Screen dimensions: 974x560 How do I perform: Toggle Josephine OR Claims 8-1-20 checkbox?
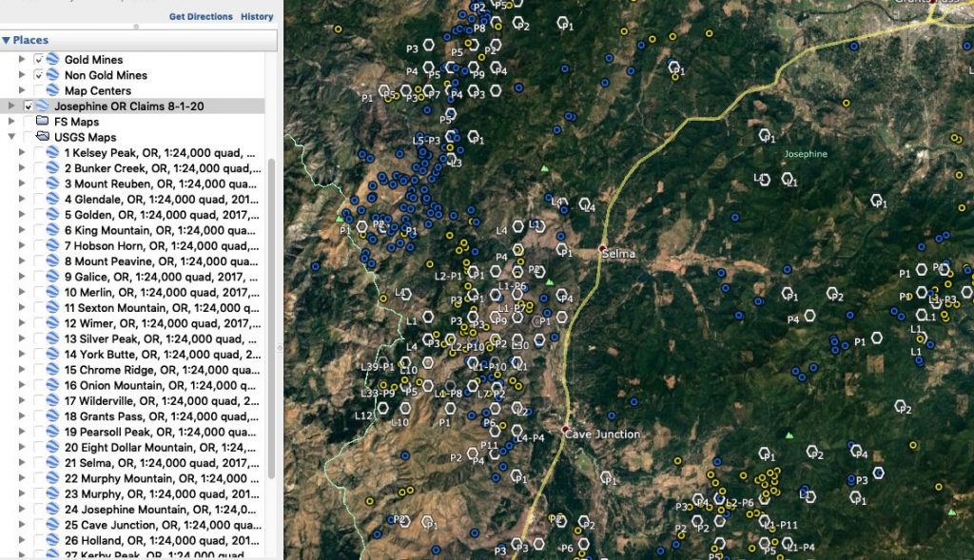pos(29,106)
